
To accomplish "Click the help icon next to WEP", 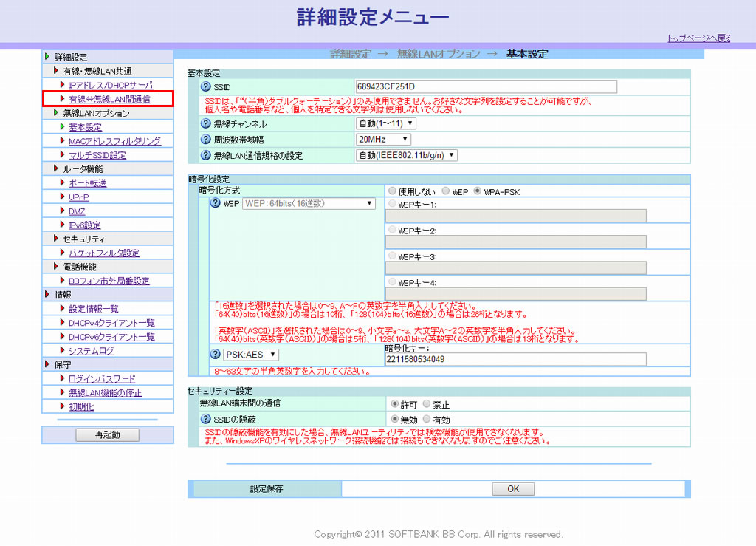I will point(216,204).
